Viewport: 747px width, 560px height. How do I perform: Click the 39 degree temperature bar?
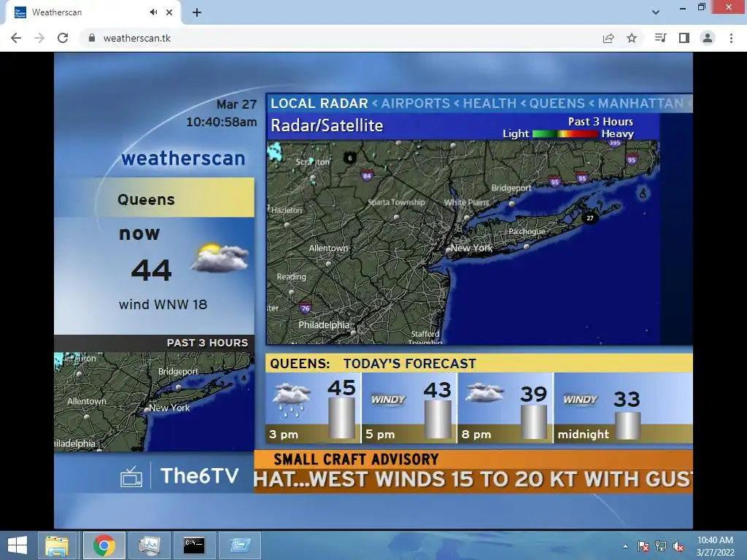(533, 422)
